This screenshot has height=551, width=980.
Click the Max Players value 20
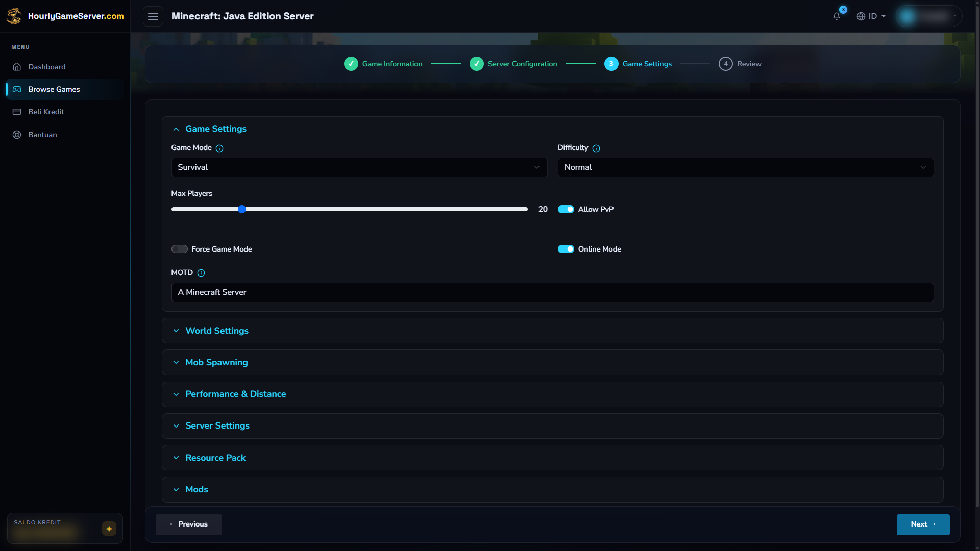click(x=543, y=209)
